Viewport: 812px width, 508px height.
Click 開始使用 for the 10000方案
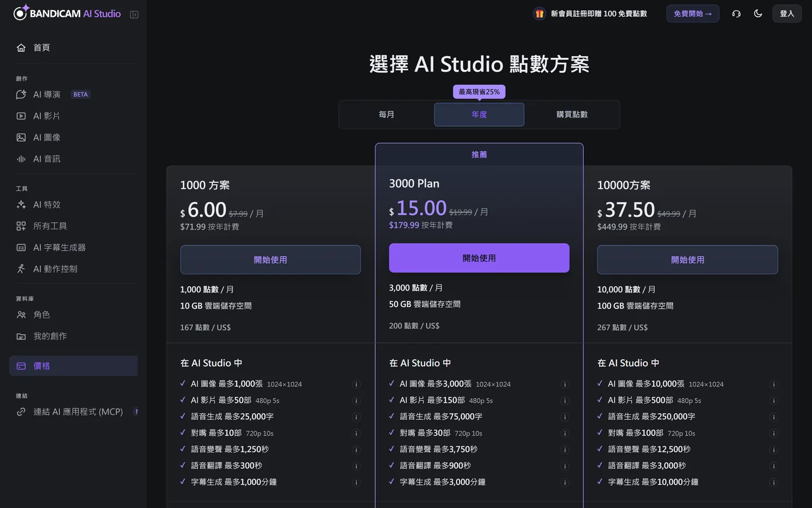(x=688, y=260)
